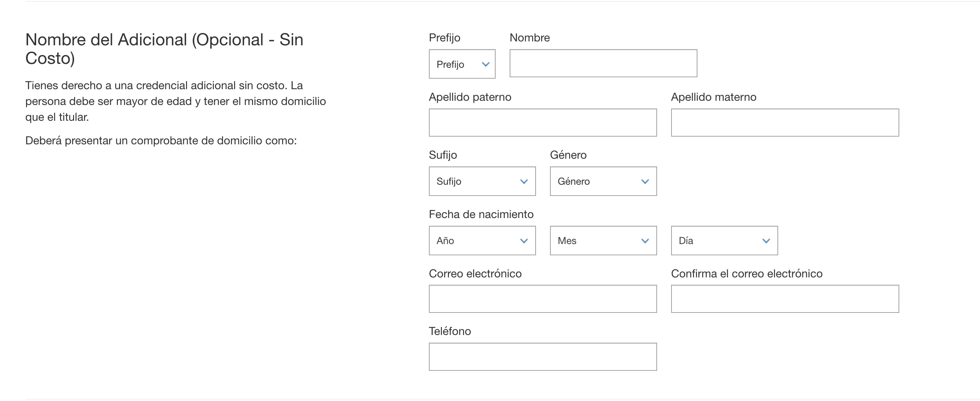Expand the Día birth day dropdown
980x401 pixels.
click(724, 241)
